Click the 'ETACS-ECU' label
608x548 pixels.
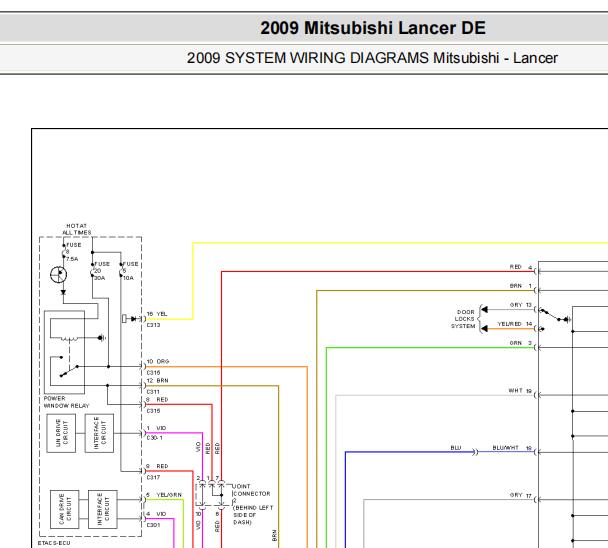pyautogui.click(x=54, y=543)
